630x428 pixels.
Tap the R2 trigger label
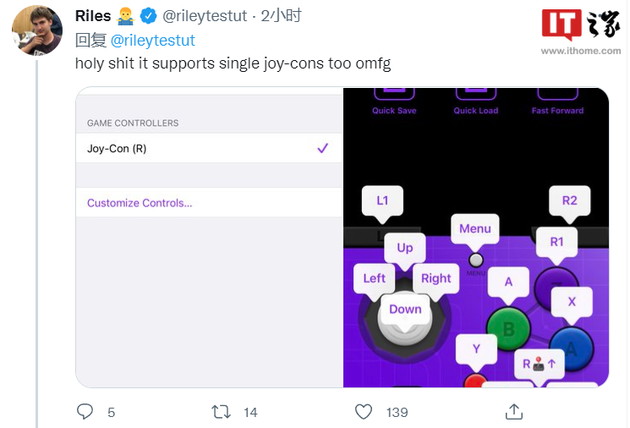pyautogui.click(x=569, y=201)
